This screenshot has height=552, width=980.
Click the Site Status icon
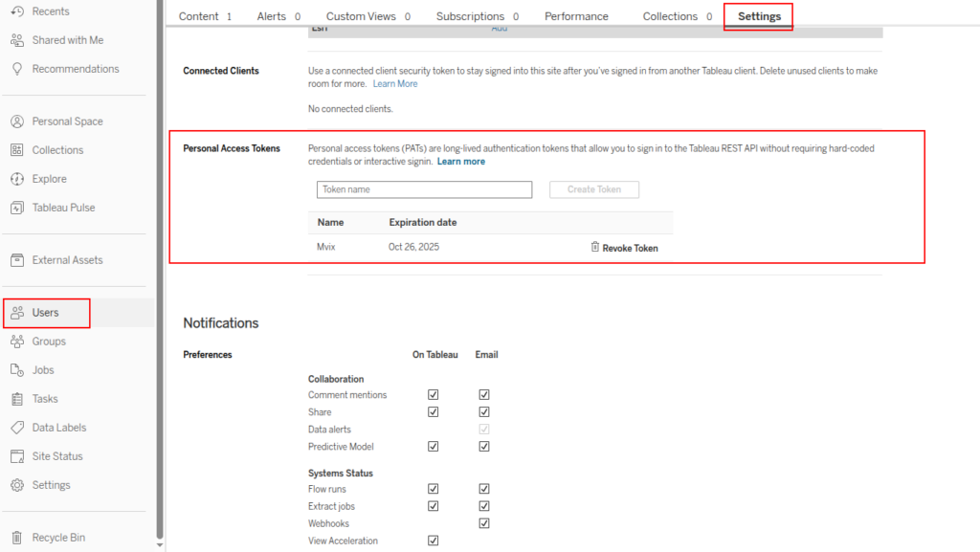tap(17, 455)
